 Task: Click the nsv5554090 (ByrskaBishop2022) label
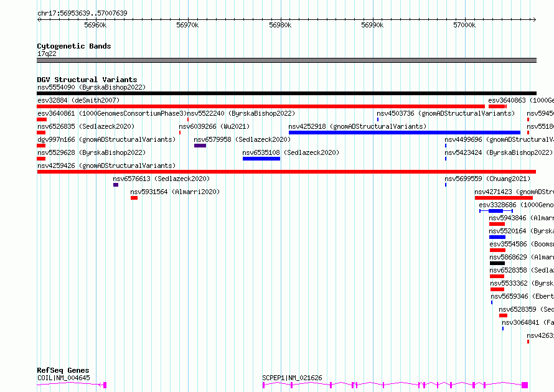92,87
